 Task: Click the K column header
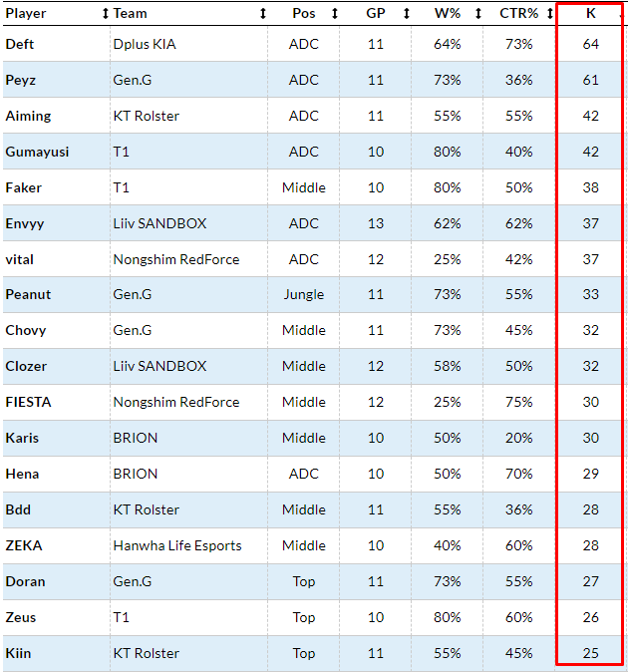tap(591, 14)
